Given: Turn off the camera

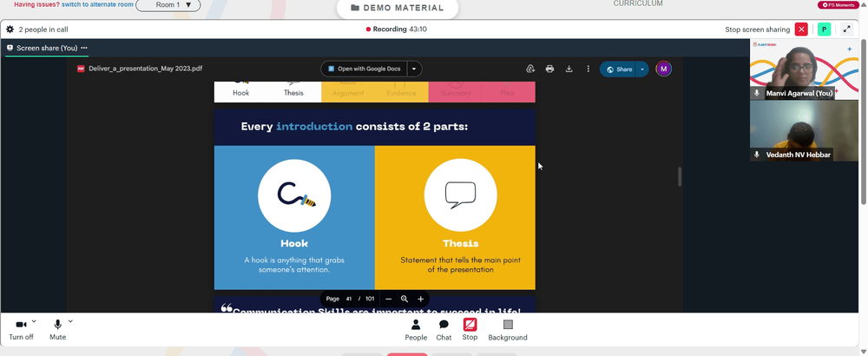Looking at the screenshot, I should 21,329.
